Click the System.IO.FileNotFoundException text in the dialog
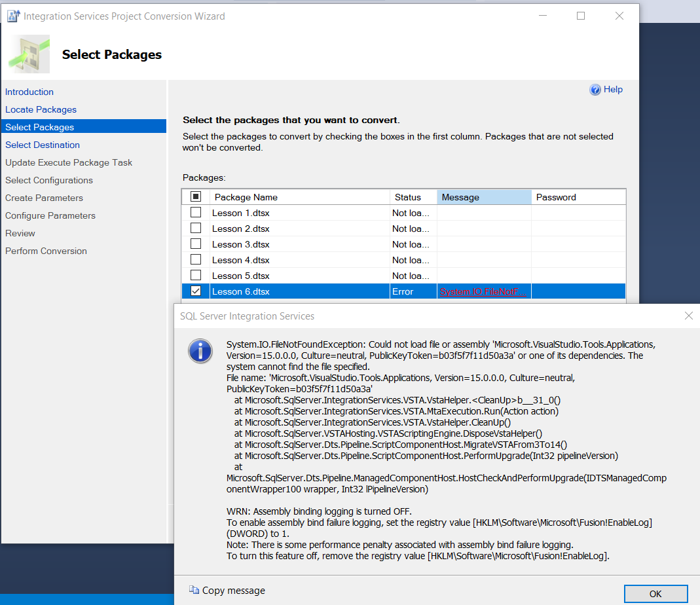Screen dimensions: 700x605 (296, 344)
